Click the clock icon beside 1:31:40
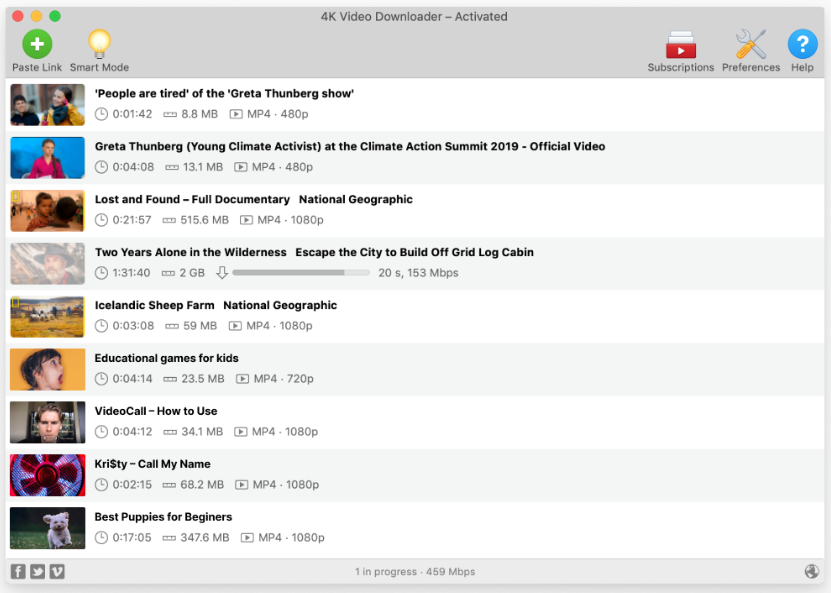831x593 pixels. [x=101, y=273]
